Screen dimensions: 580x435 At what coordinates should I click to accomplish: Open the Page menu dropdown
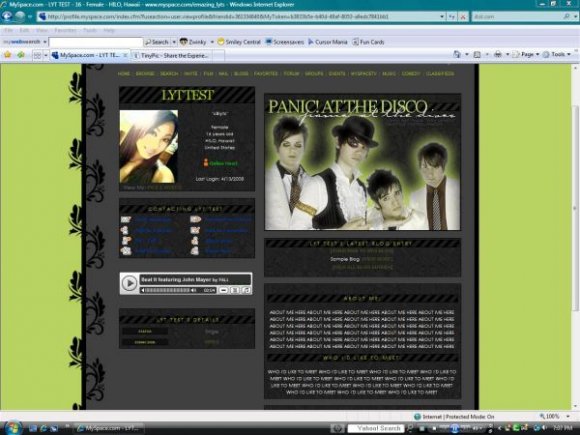click(x=526, y=55)
